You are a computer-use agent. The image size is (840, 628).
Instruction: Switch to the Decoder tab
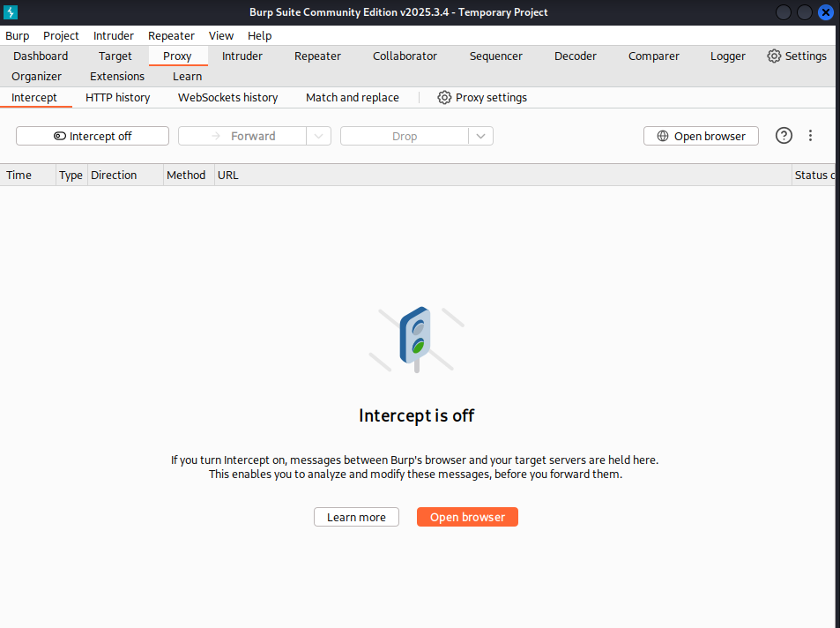pos(576,56)
